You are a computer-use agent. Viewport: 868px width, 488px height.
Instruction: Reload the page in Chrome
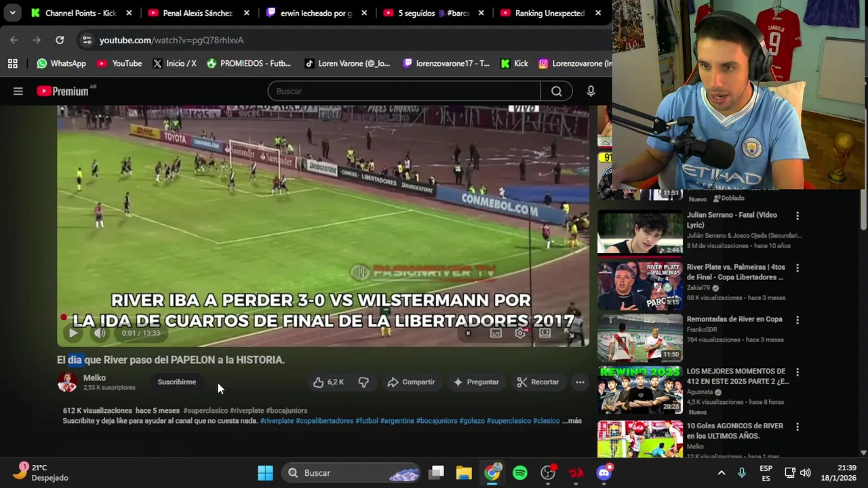(60, 40)
